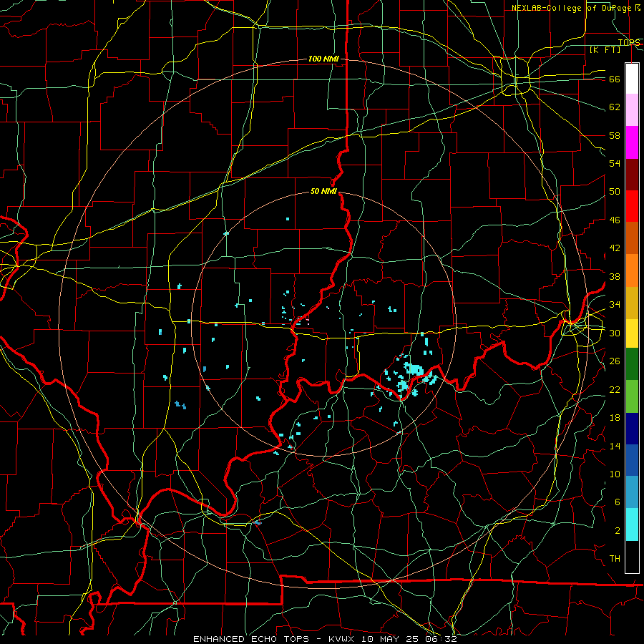This screenshot has height=644, width=644.
Task: Pick the navy blue legend swatch
Action: [x=632, y=429]
